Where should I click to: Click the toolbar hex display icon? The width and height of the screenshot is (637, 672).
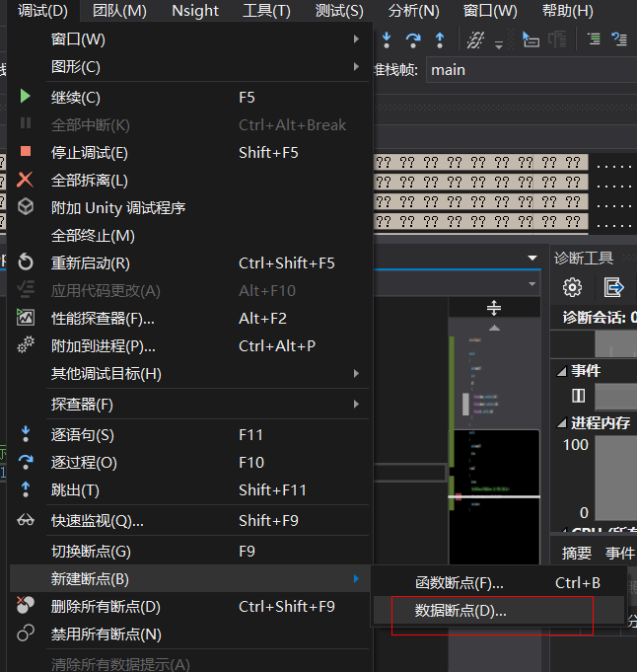pyautogui.click(x=475, y=39)
